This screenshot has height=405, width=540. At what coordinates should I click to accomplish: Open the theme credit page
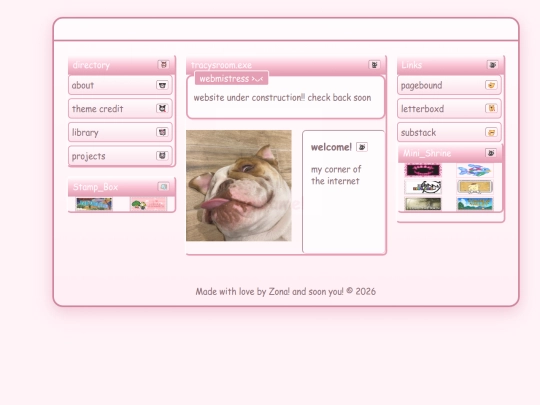[x=120, y=108]
